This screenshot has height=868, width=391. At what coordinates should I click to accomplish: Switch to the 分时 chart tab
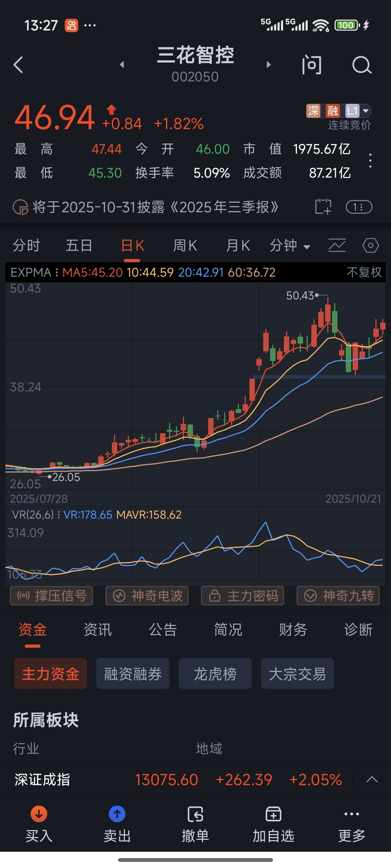(x=26, y=246)
